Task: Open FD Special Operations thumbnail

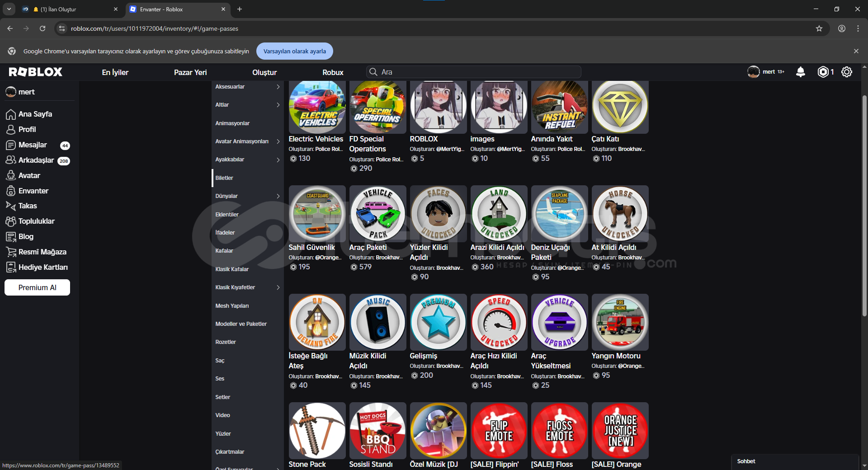Action: pos(377,107)
